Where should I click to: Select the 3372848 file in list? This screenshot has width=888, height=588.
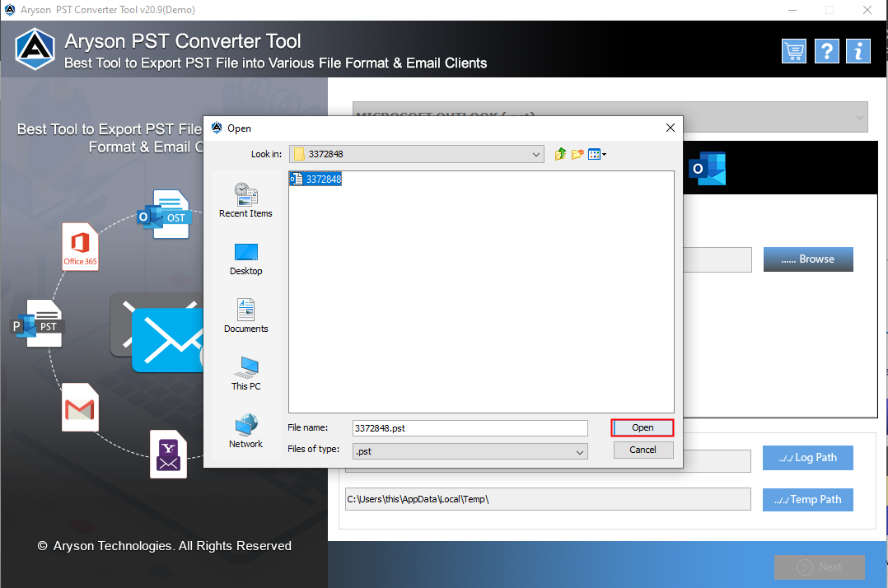(315, 180)
